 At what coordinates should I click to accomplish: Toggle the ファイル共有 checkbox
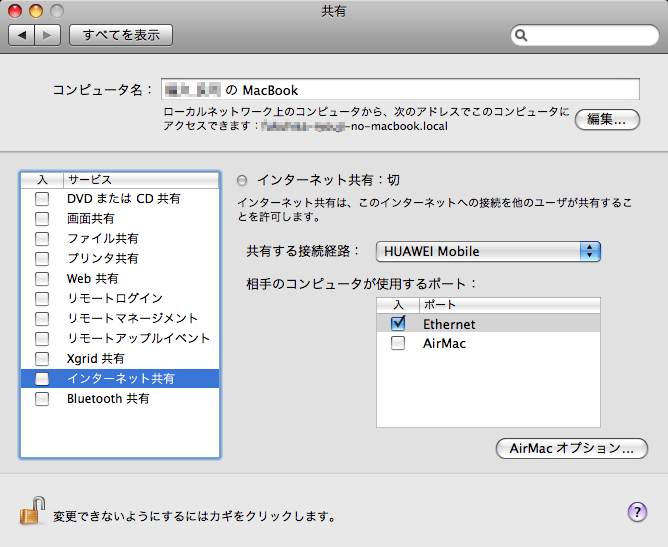click(42, 239)
